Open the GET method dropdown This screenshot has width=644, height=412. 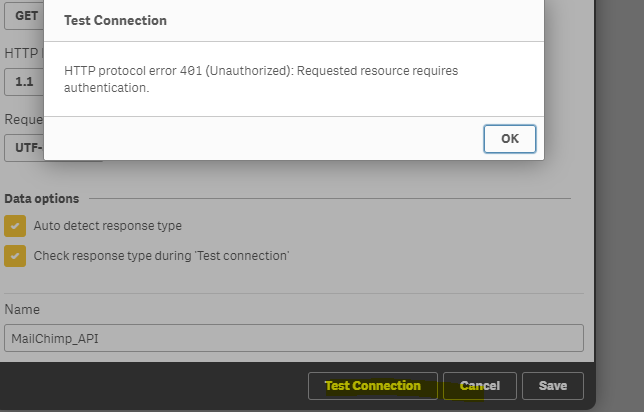click(24, 17)
